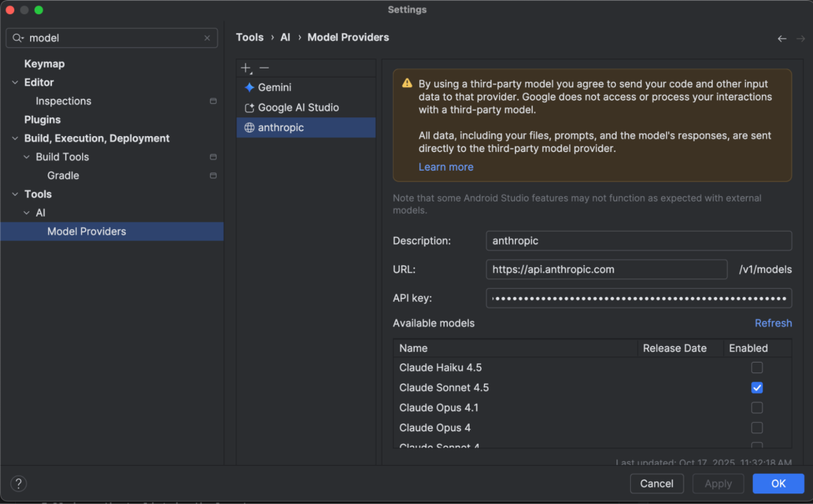Image resolution: width=813 pixels, height=504 pixels.
Task: Open the Plugins settings page
Action: (42, 120)
